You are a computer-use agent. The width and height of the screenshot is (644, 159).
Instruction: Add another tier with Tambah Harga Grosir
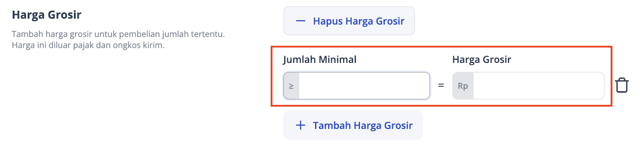353,125
